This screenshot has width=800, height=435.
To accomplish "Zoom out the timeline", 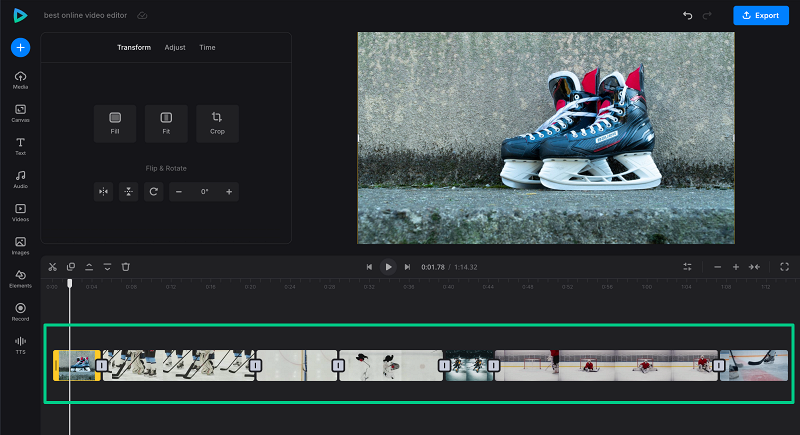I will [x=717, y=267].
